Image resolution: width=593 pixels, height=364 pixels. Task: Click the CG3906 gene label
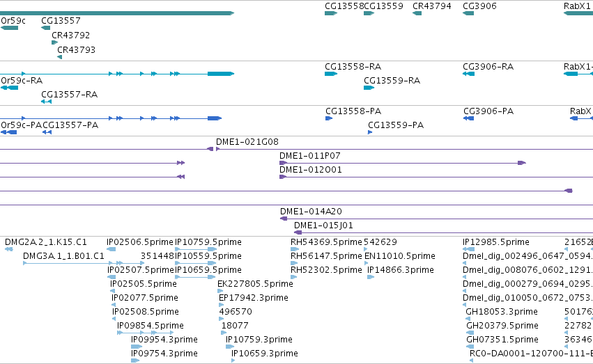point(479,6)
